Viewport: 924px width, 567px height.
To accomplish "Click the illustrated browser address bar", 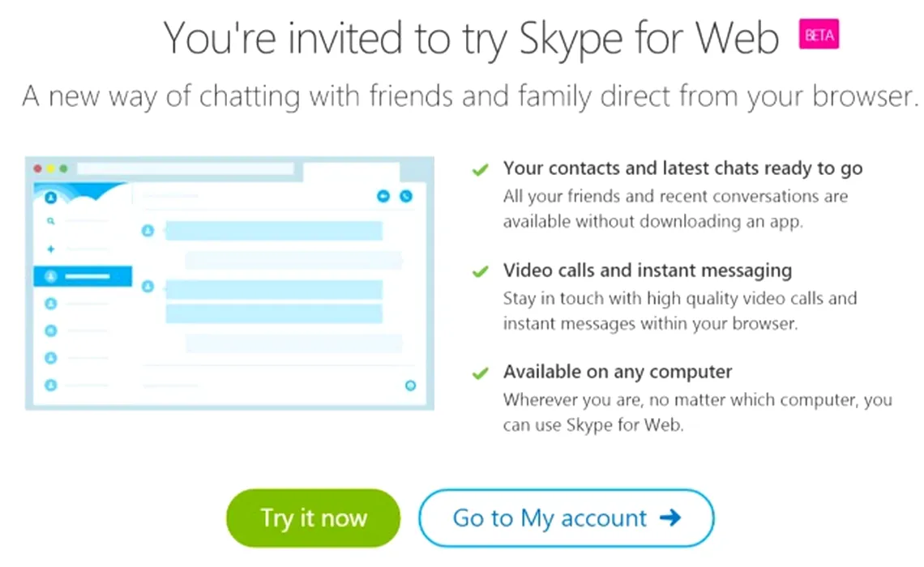I will click(186, 169).
